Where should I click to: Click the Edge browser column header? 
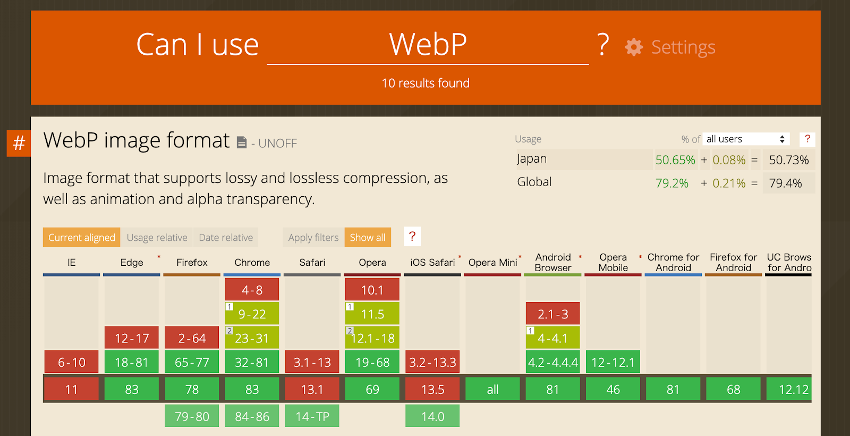[x=132, y=263]
